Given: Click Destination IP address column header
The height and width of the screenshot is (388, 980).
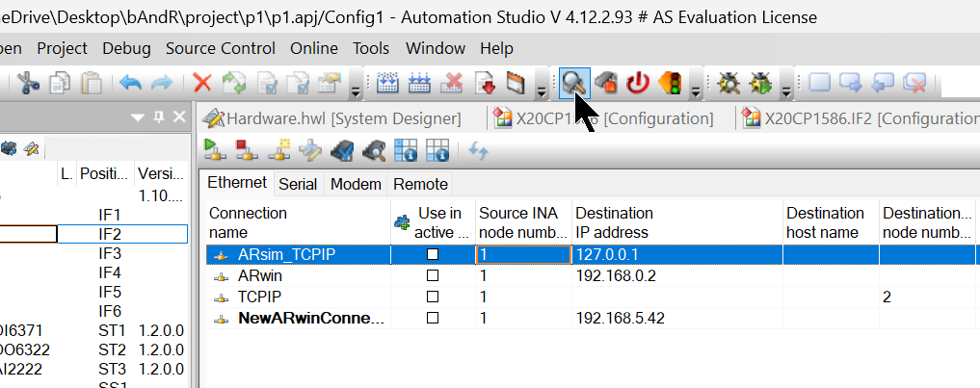Looking at the screenshot, I should coord(676,222).
